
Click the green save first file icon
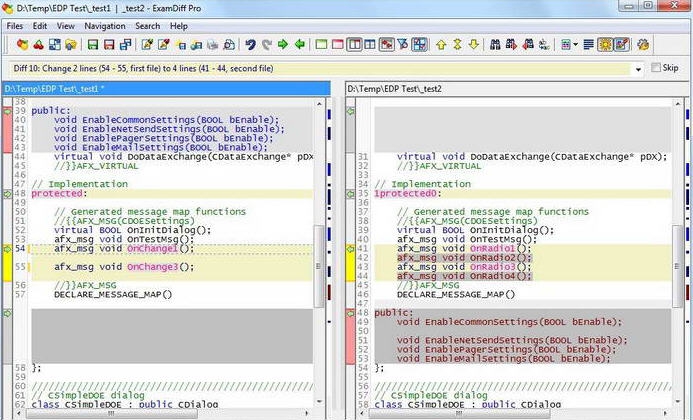(x=93, y=44)
